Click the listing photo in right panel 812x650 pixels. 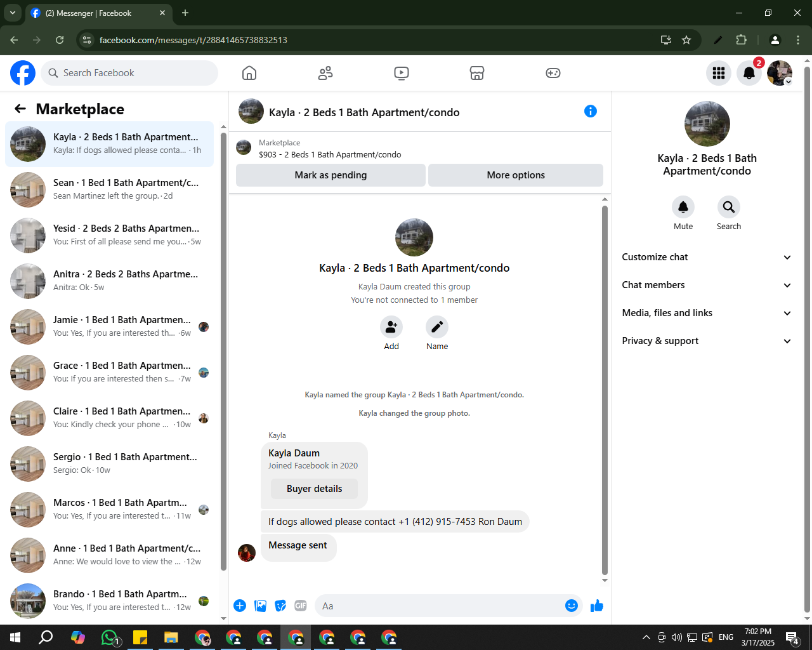coord(707,124)
